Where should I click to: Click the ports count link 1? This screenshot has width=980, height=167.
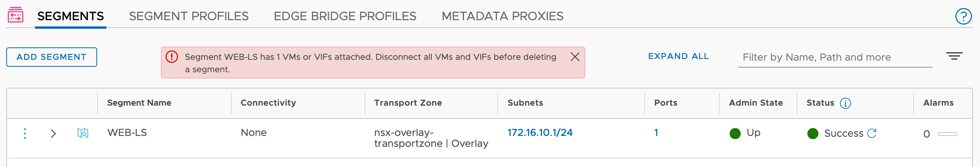click(656, 133)
